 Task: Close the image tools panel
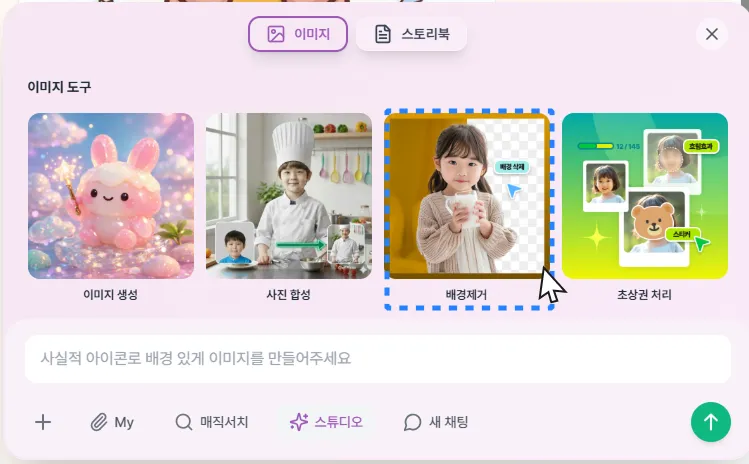[712, 34]
